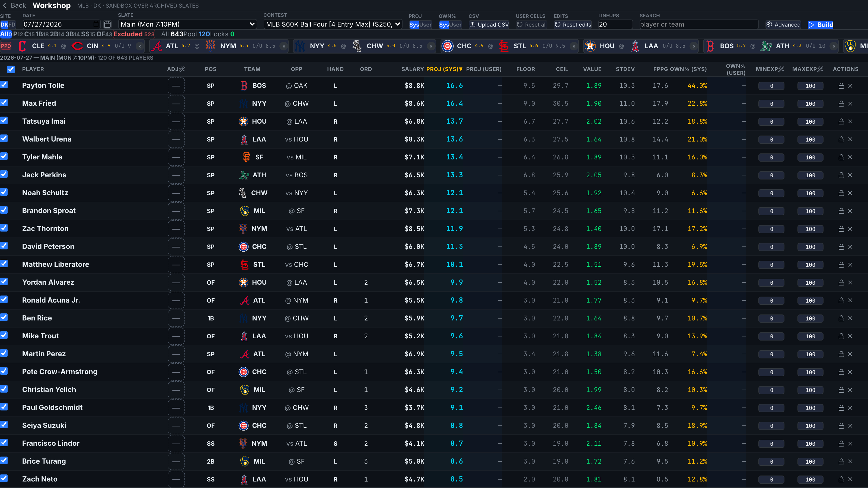Lock Mike Trout using the padlock icon
This screenshot has height=488, width=868.
pos(841,336)
